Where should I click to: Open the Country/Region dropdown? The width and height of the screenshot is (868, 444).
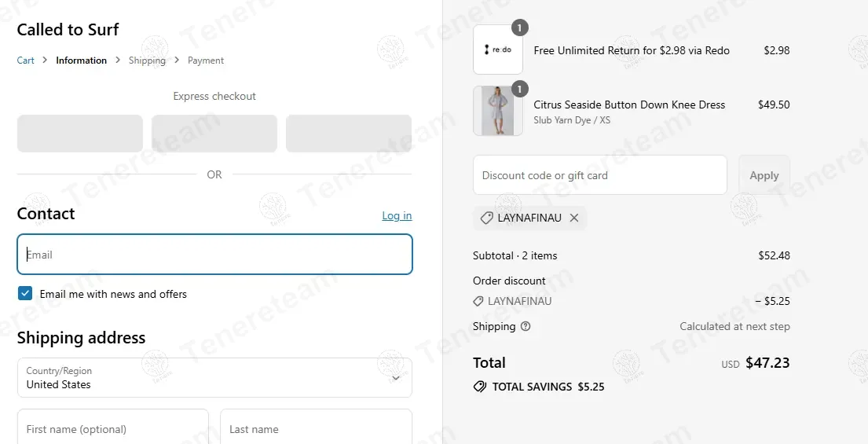pyautogui.click(x=214, y=378)
